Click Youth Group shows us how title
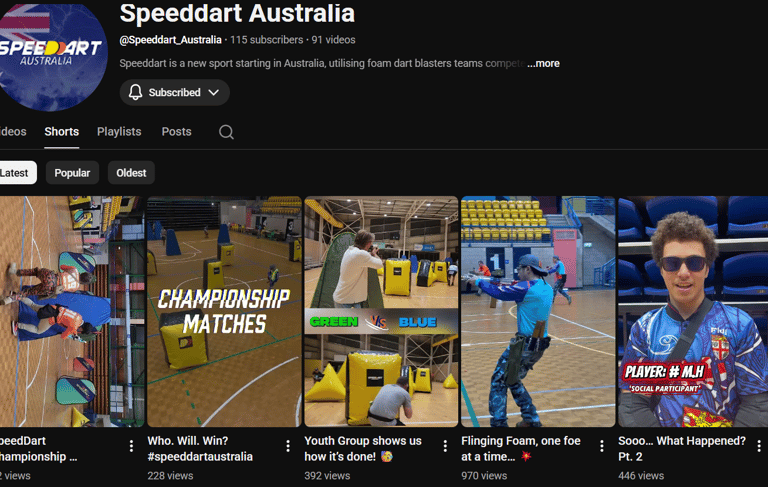The width and height of the screenshot is (768, 487). [363, 448]
